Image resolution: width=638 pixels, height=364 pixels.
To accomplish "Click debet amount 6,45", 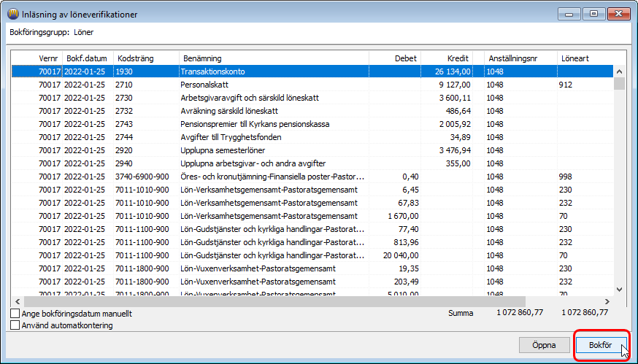I will click(410, 190).
